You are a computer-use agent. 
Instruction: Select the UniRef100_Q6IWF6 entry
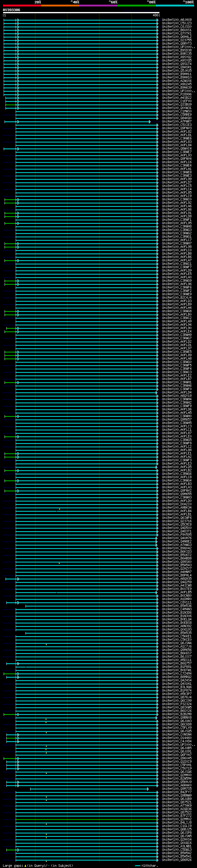click(177, 518)
